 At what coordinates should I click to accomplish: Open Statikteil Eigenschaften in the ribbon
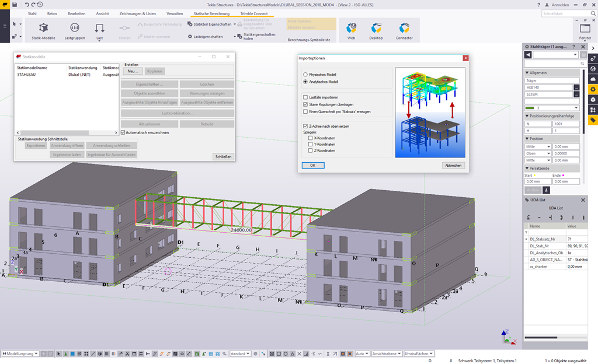click(211, 24)
